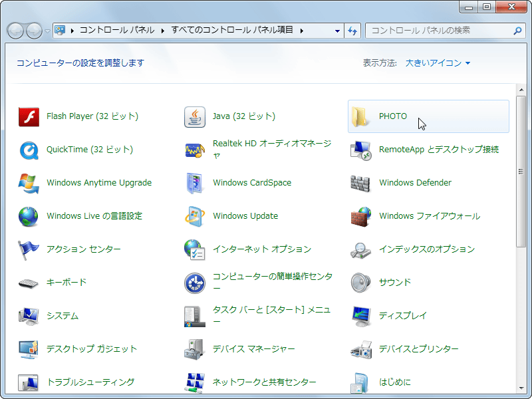Click the インターネット オプション label
The height and width of the screenshot is (399, 532).
[x=262, y=249]
